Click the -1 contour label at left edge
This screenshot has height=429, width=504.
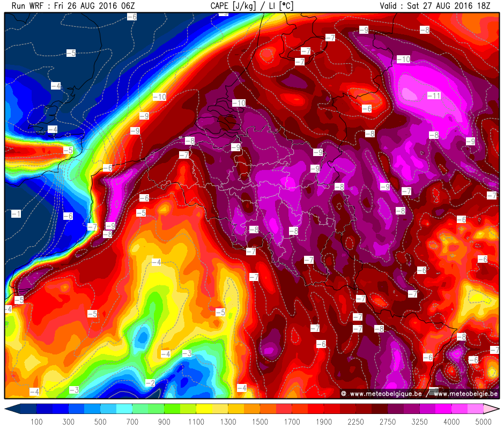point(16,214)
